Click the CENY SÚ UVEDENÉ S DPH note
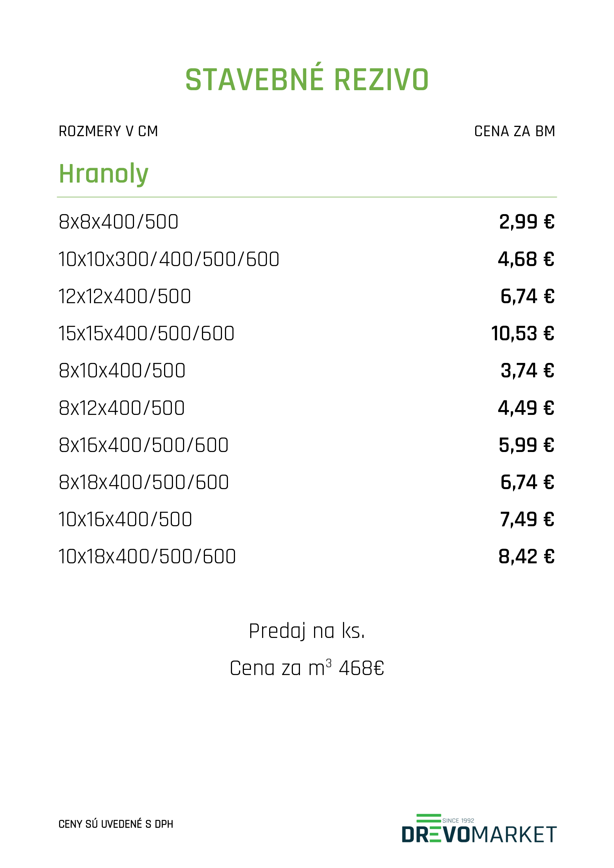Viewport: 614px width, 868px height. tap(116, 824)
